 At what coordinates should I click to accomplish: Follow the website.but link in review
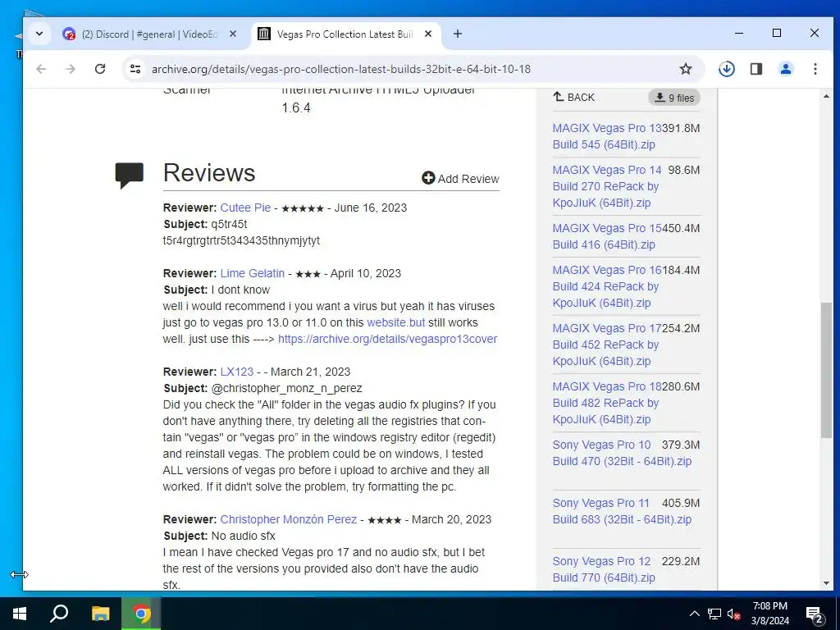click(x=396, y=322)
